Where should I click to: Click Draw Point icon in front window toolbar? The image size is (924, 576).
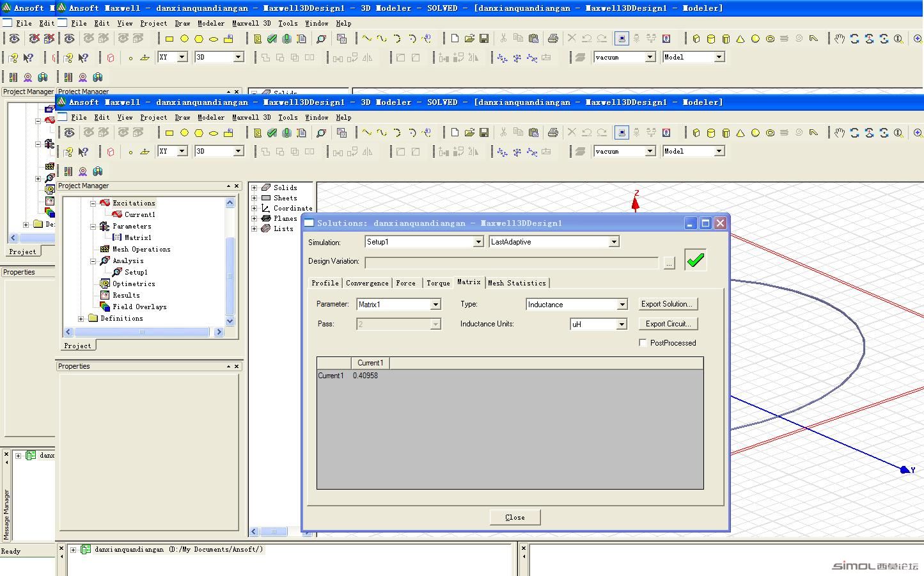[x=130, y=152]
